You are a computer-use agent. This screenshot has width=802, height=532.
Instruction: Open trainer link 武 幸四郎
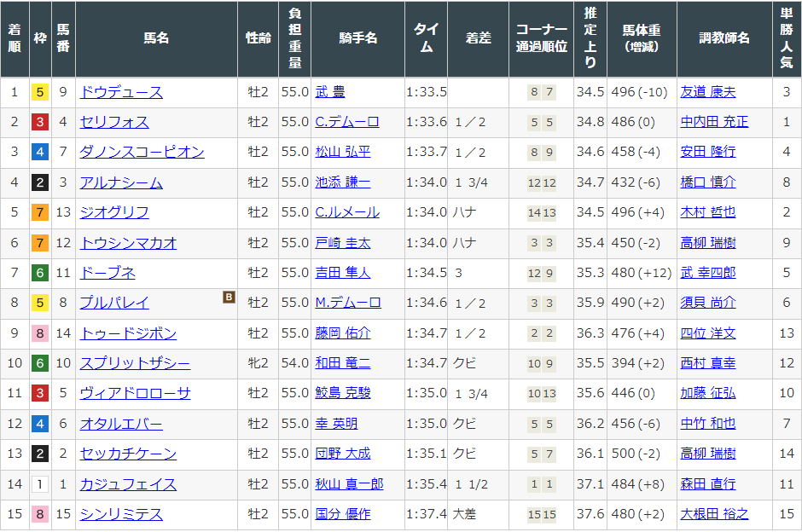(708, 273)
